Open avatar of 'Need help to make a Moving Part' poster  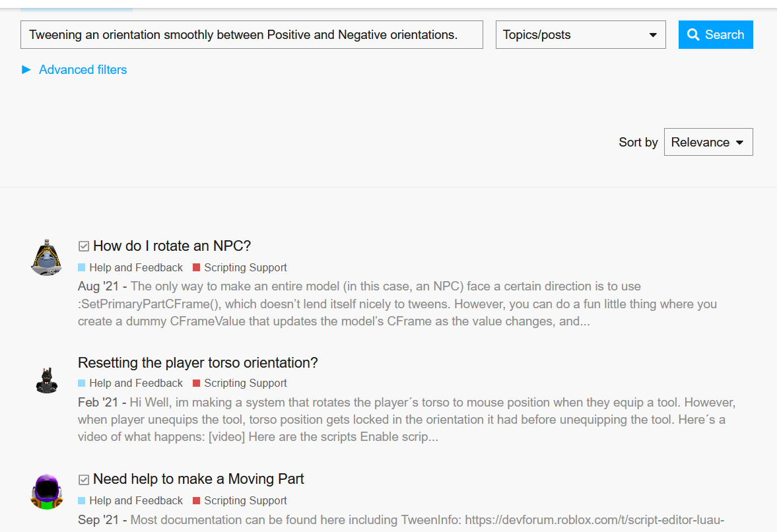click(47, 491)
